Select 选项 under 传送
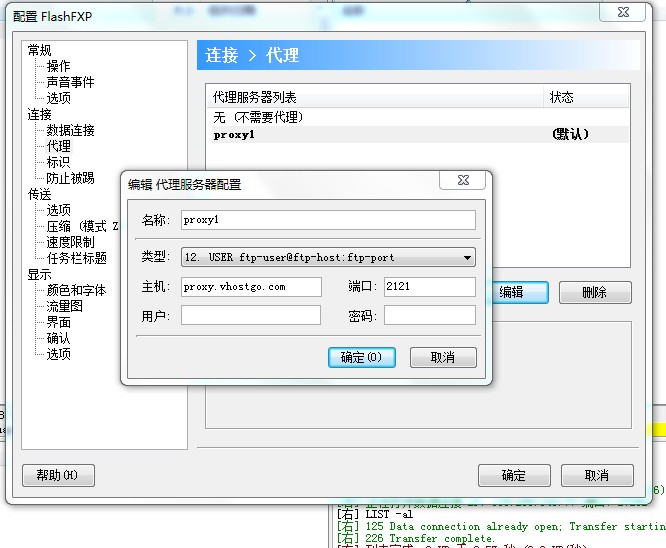The width and height of the screenshot is (666, 548). click(58, 210)
